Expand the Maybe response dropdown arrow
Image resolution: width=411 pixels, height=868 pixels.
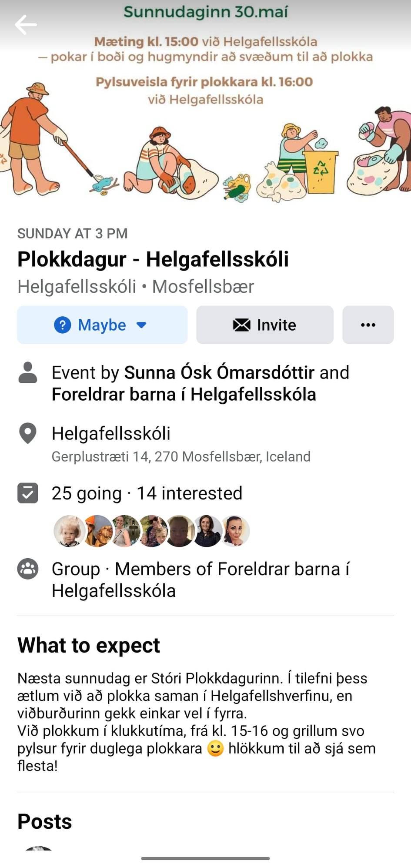pyautogui.click(x=141, y=325)
